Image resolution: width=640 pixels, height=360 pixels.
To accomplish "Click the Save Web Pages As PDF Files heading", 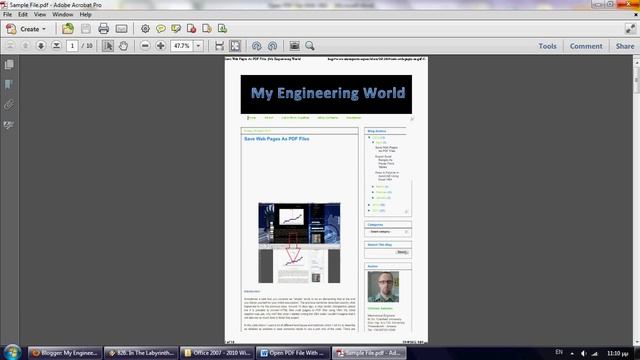I will click(x=276, y=139).
